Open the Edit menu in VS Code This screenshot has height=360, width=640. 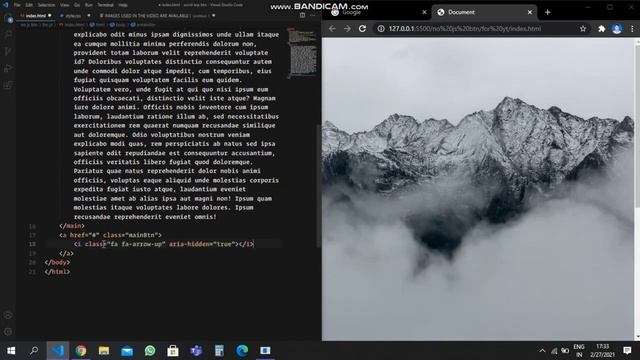point(29,5)
